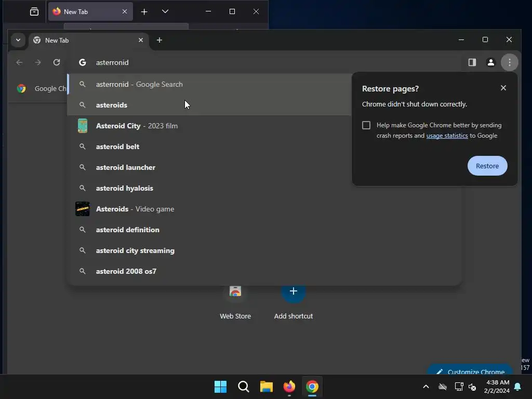532x399 pixels.
Task: Click Chrome's reload page icon
Action: (57, 62)
